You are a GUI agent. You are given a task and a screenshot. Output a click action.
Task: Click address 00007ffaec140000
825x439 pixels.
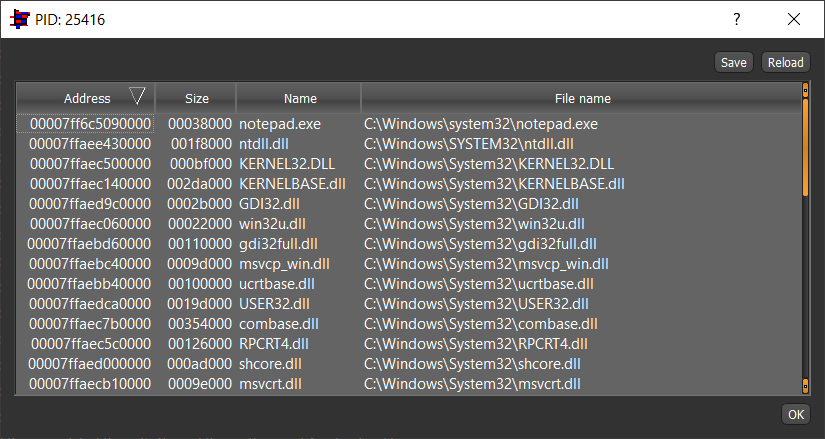coord(90,184)
